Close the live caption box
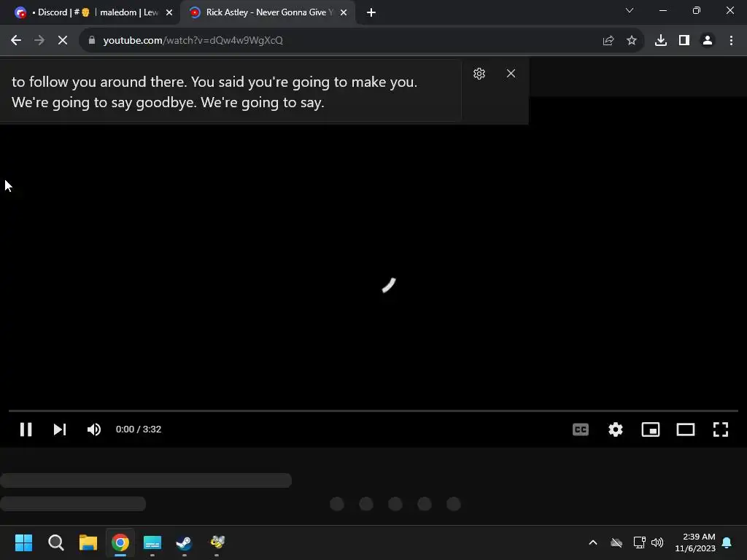Screen dimensions: 747x560 coord(511,74)
